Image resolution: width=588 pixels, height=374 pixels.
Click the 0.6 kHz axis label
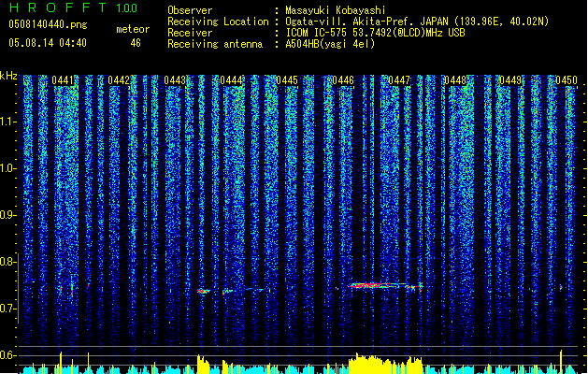tap(7, 355)
